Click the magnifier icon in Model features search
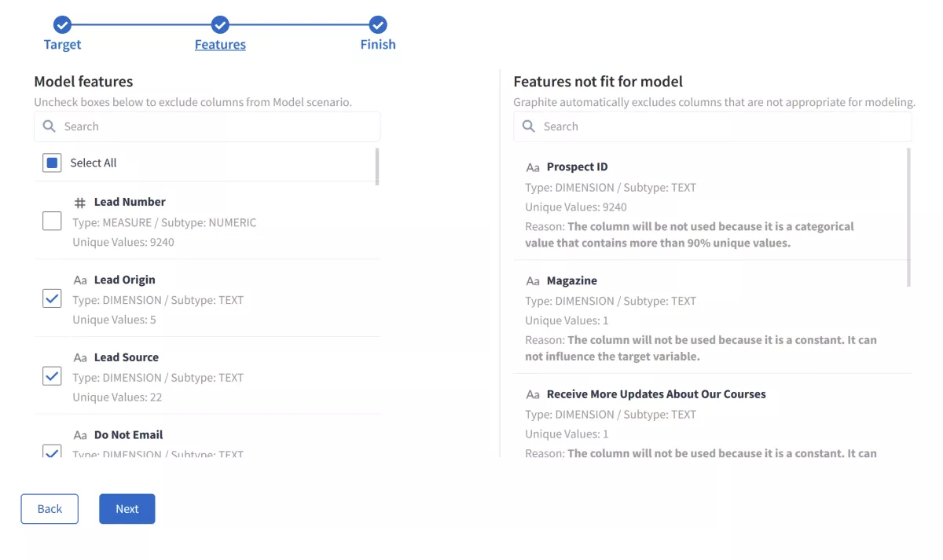Screen dimensions: 943x560 pyautogui.click(x=49, y=126)
